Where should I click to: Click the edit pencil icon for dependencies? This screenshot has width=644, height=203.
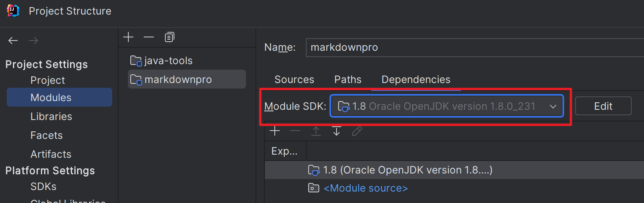click(357, 131)
